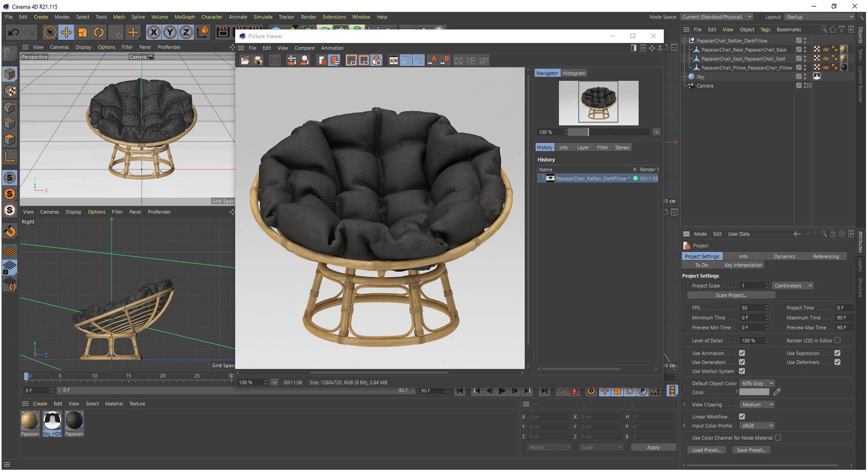Image resolution: width=868 pixels, height=472 pixels.
Task: Set A compare icon in Picture Viewer
Action: (x=432, y=60)
